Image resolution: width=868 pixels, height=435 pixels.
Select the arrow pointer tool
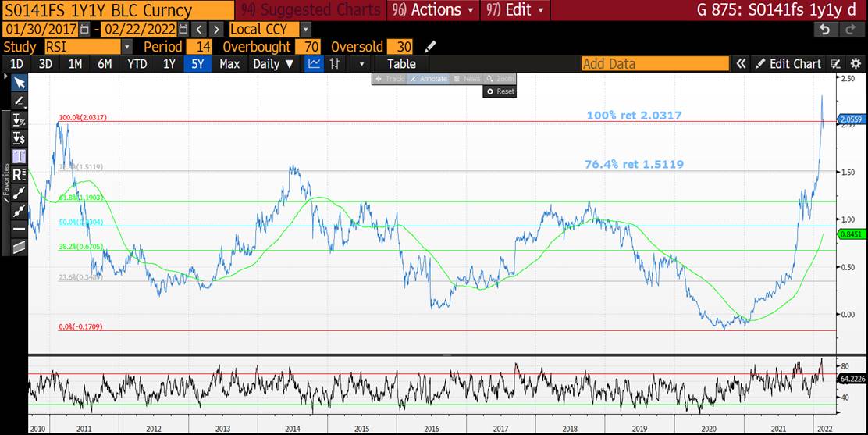pyautogui.click(x=20, y=83)
